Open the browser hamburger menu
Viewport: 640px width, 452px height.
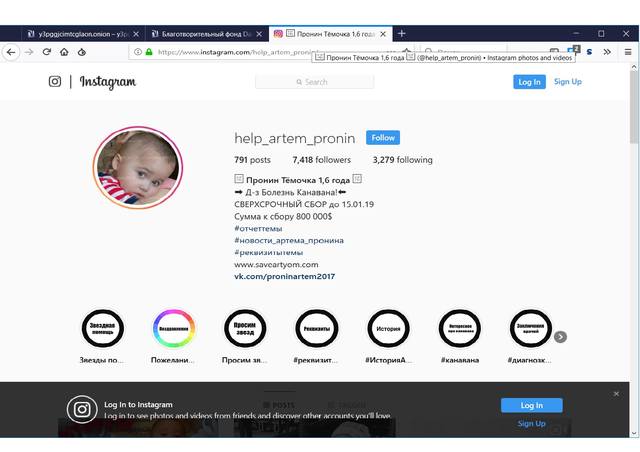pyautogui.click(x=628, y=52)
